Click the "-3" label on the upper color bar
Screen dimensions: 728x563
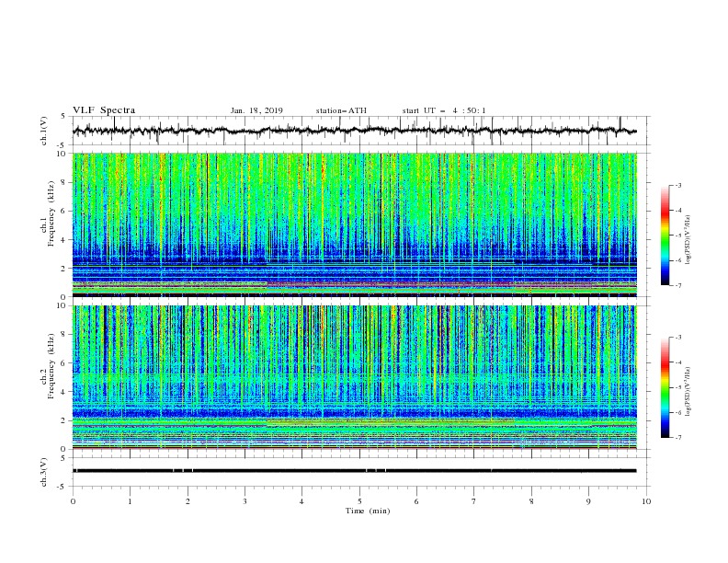coord(678,185)
